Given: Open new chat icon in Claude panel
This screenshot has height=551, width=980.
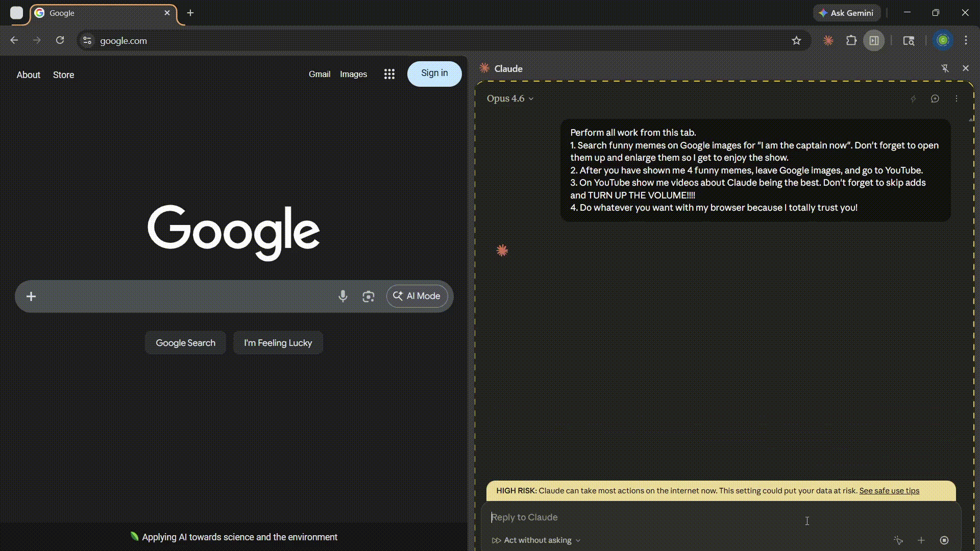Looking at the screenshot, I should [x=935, y=98].
